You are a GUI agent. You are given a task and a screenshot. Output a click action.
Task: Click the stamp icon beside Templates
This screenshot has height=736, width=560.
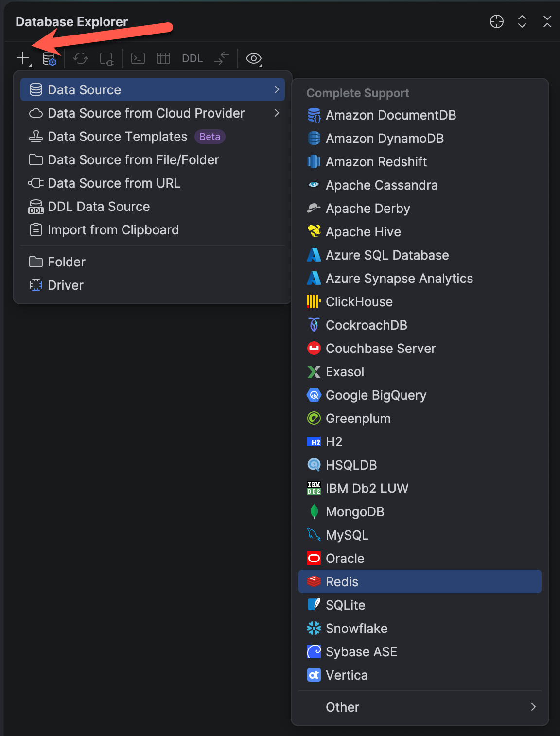(36, 137)
